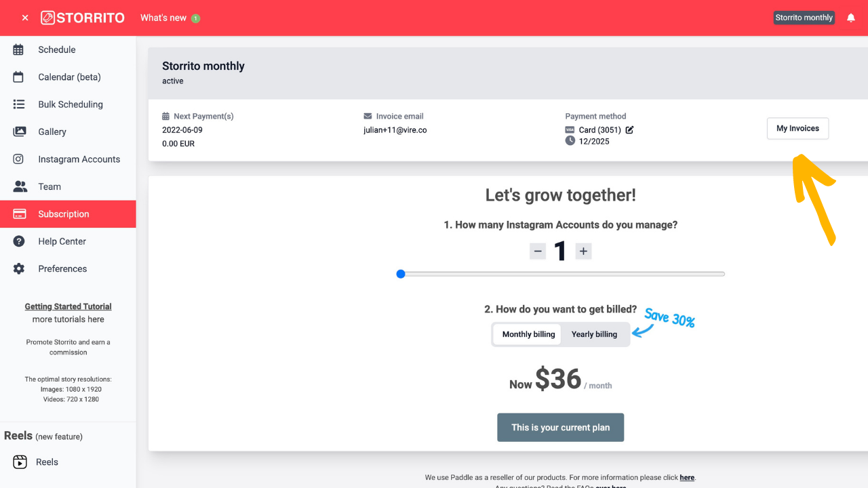The height and width of the screenshot is (488, 868).
Task: Close the sidebar with the X icon
Action: click(25, 18)
